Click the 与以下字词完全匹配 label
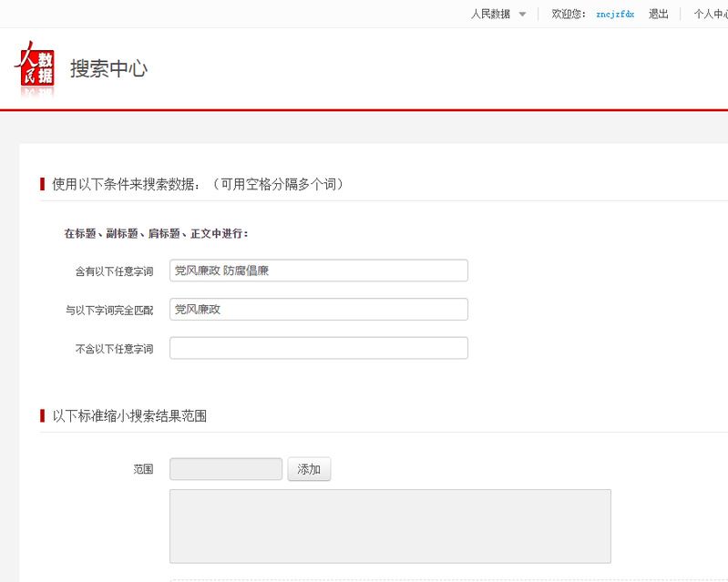Screen dimensions: 728x582 pos(108,310)
